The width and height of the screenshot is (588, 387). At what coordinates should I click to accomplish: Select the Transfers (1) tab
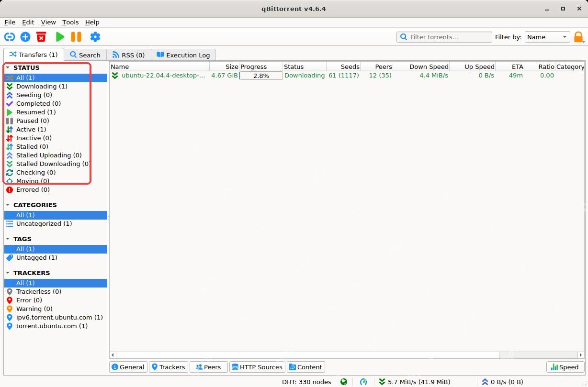click(33, 55)
